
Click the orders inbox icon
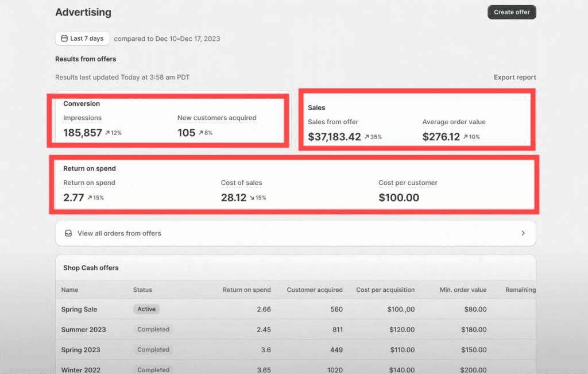(x=68, y=233)
